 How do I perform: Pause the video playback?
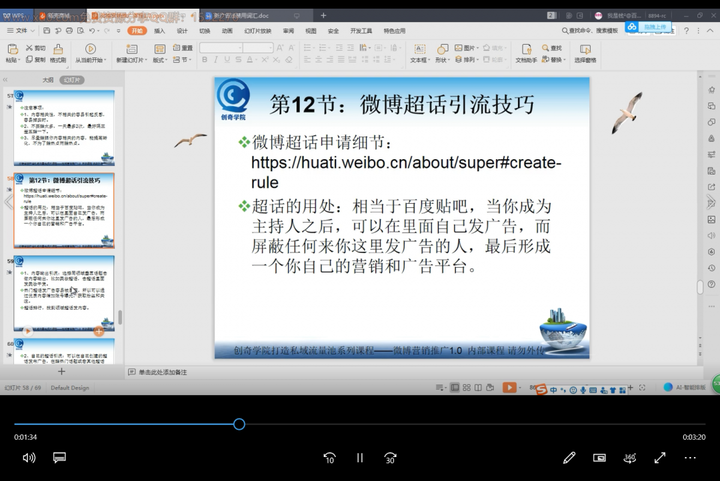(360, 458)
